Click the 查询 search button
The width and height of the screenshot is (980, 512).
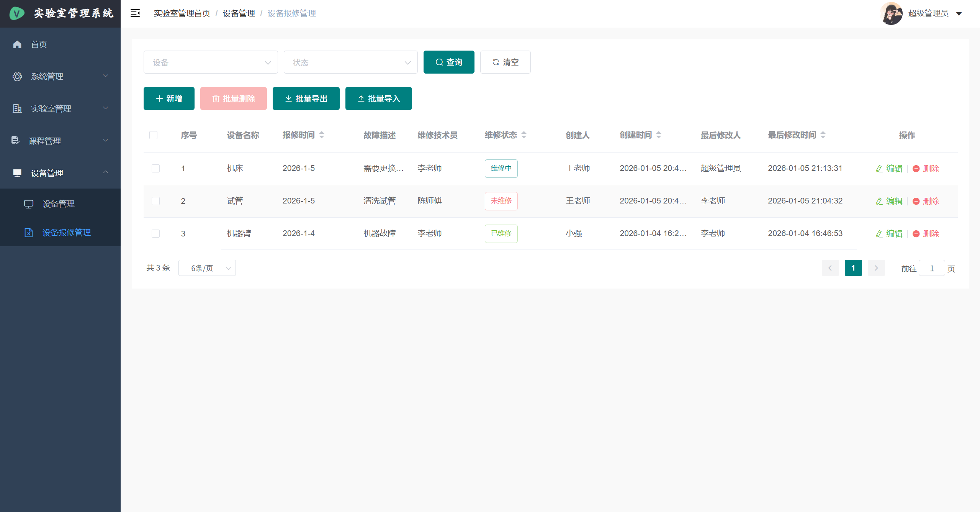[x=449, y=62]
